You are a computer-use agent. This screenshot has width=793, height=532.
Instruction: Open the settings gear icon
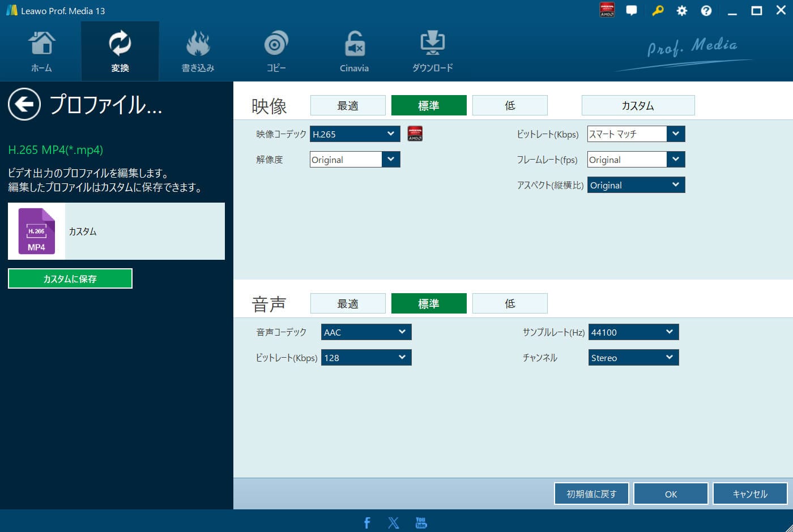(681, 10)
